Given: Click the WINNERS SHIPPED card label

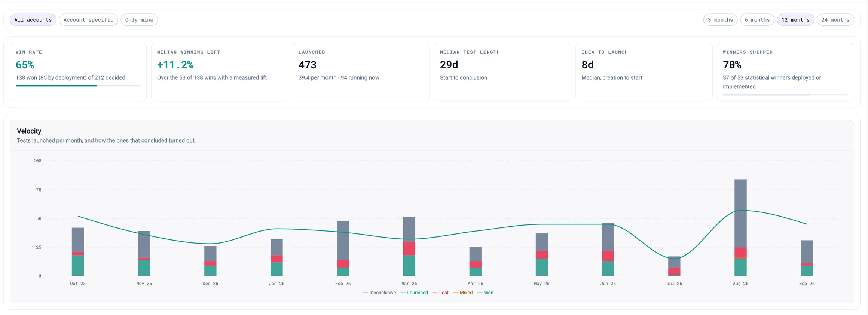Looking at the screenshot, I should pos(748,52).
